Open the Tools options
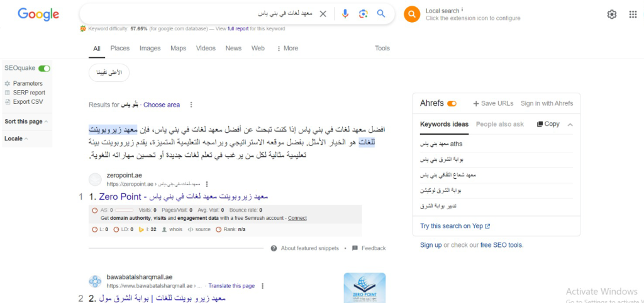 382,48
